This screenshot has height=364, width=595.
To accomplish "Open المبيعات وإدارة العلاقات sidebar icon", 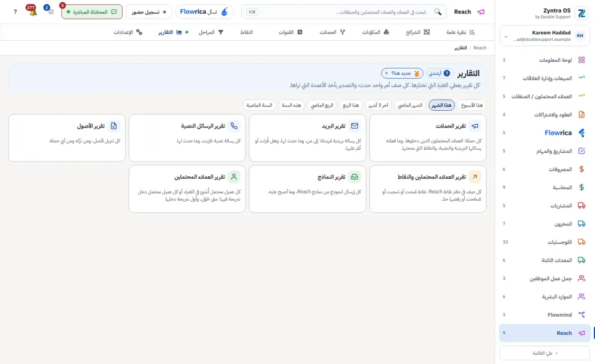I will coord(581,78).
